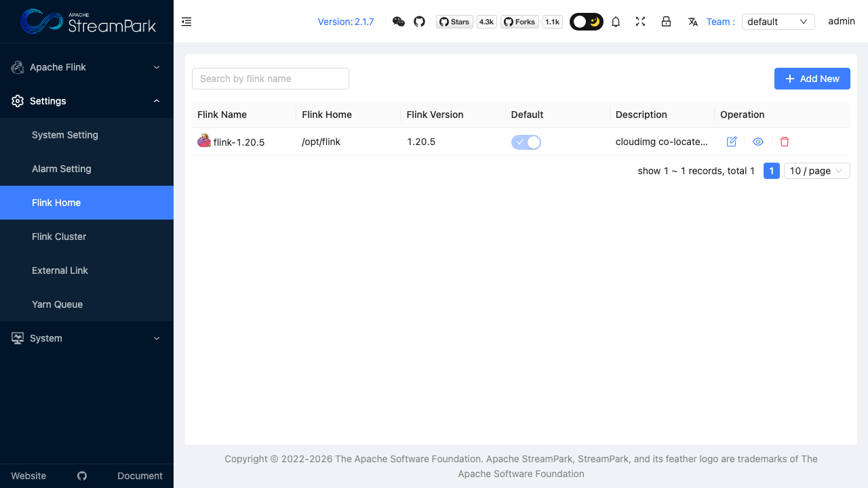Screen dimensions: 868x488
Task: Click the 4.3k stars count
Action: (486, 22)
